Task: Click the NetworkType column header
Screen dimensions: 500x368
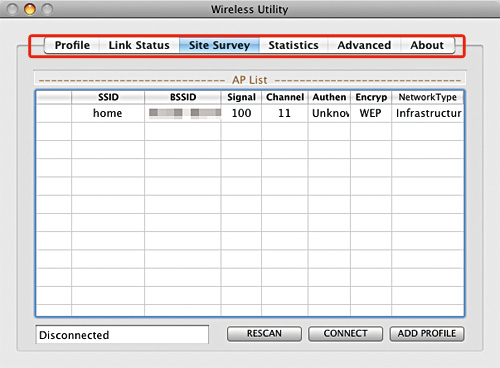Action: (428, 97)
